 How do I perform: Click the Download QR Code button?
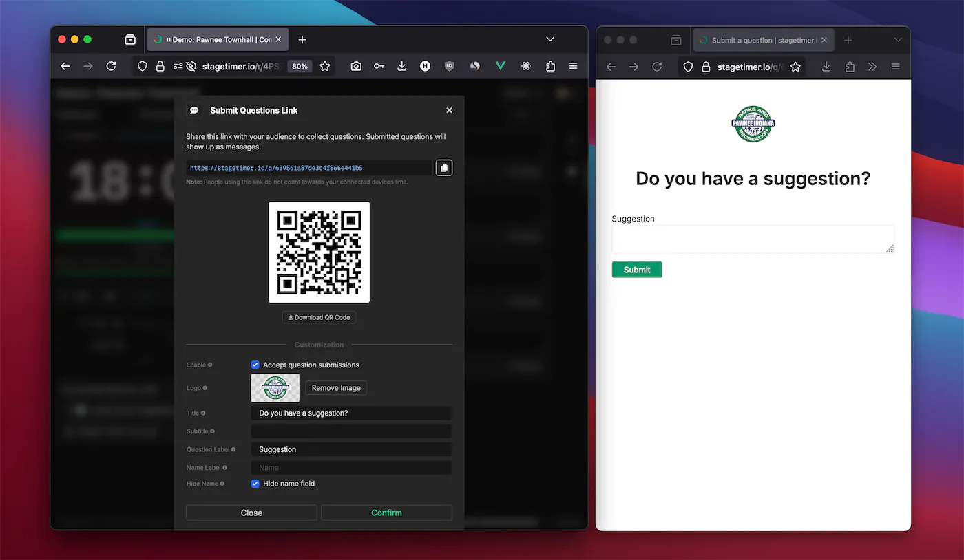[x=319, y=317]
